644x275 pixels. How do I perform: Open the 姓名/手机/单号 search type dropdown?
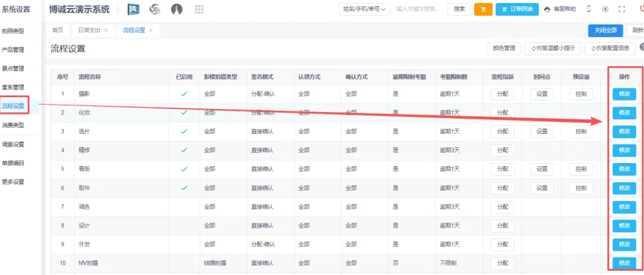(x=365, y=9)
